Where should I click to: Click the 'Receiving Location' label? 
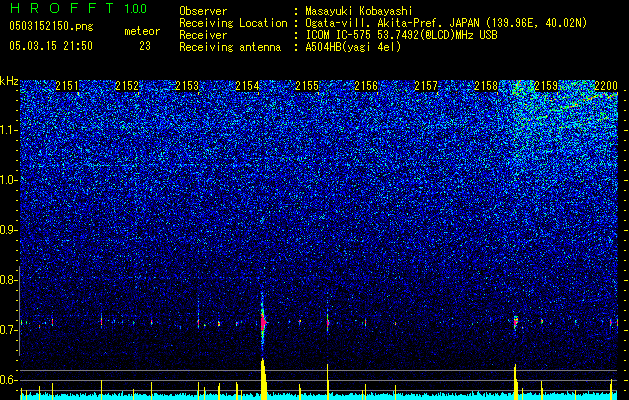click(233, 23)
